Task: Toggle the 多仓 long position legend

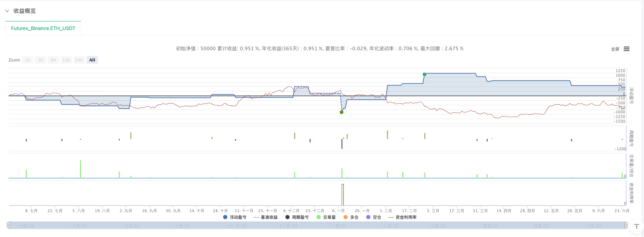Action: pos(351,217)
